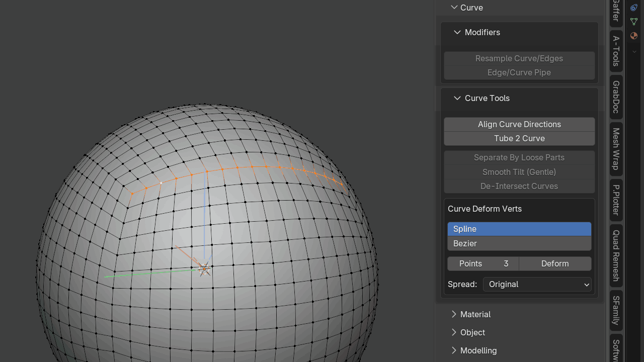The height and width of the screenshot is (362, 644).
Task: Switch to the Mesh Wrap sidebar tab
Action: click(x=616, y=149)
